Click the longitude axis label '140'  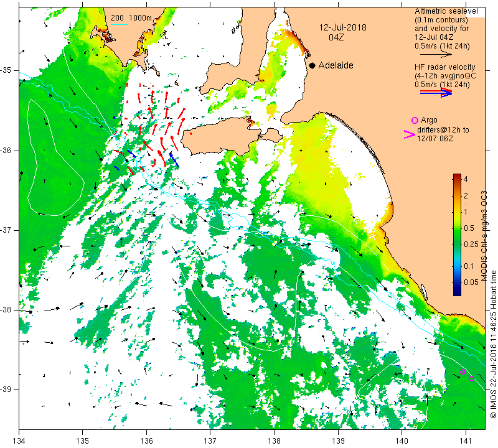click(402, 441)
